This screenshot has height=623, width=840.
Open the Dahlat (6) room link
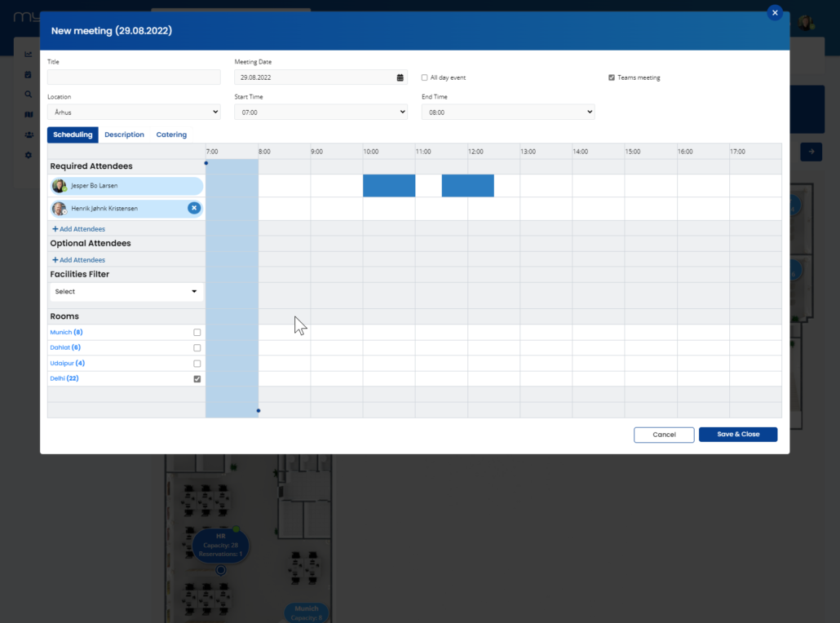65,347
